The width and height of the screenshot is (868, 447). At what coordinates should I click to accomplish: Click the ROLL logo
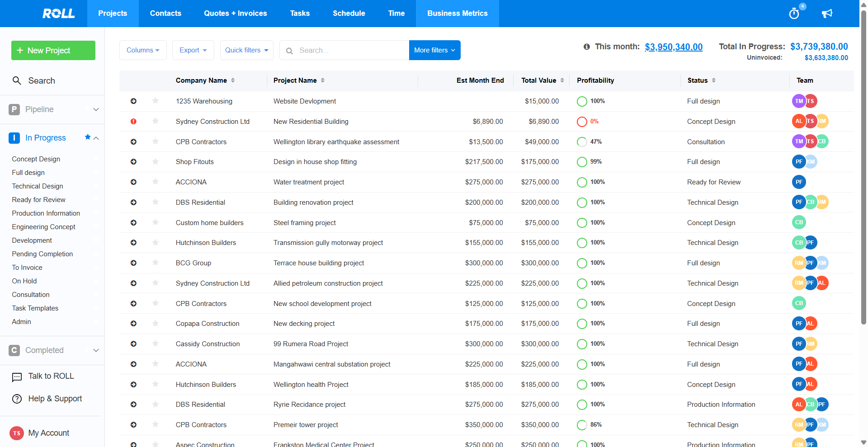pyautogui.click(x=58, y=14)
